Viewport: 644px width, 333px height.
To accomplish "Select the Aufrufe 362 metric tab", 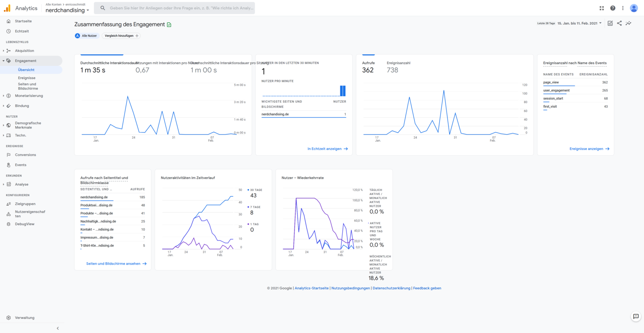I will (x=368, y=67).
